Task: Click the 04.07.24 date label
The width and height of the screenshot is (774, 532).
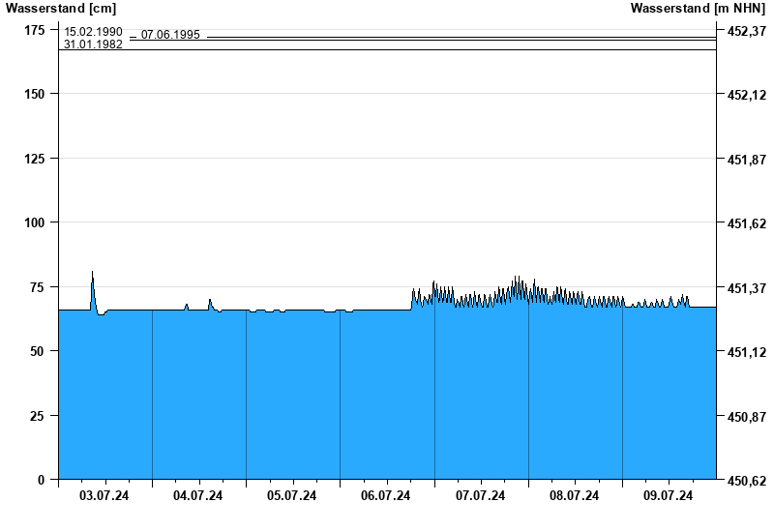Action: pos(198,496)
